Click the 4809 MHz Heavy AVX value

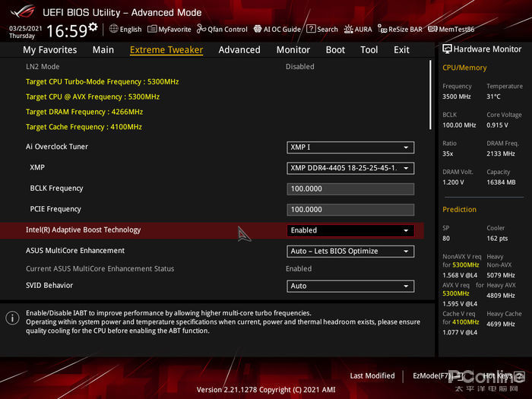(501, 296)
